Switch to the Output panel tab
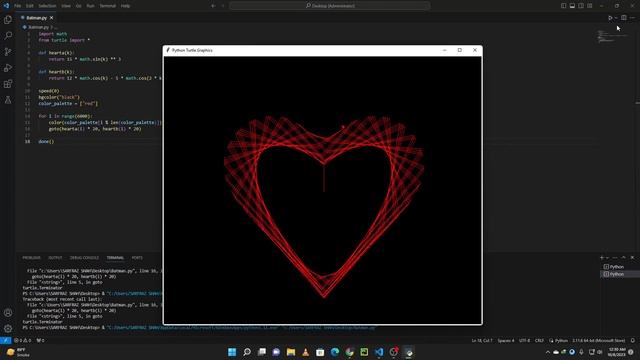The image size is (640, 360). coord(55,258)
